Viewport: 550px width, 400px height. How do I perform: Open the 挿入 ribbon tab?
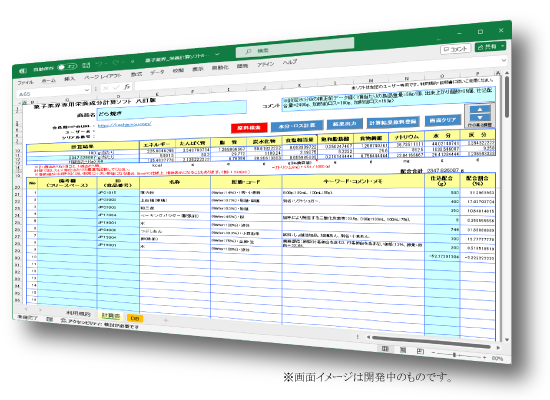69,79
